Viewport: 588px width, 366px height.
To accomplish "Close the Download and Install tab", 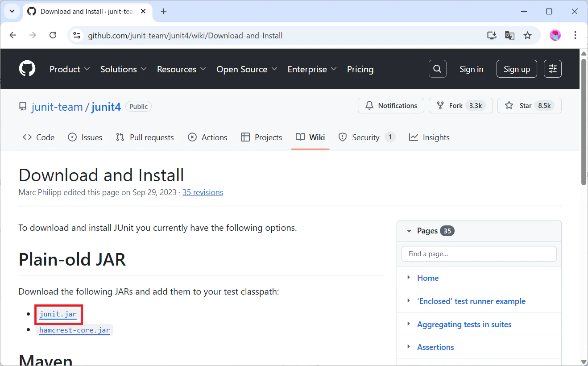I will pyautogui.click(x=142, y=12).
